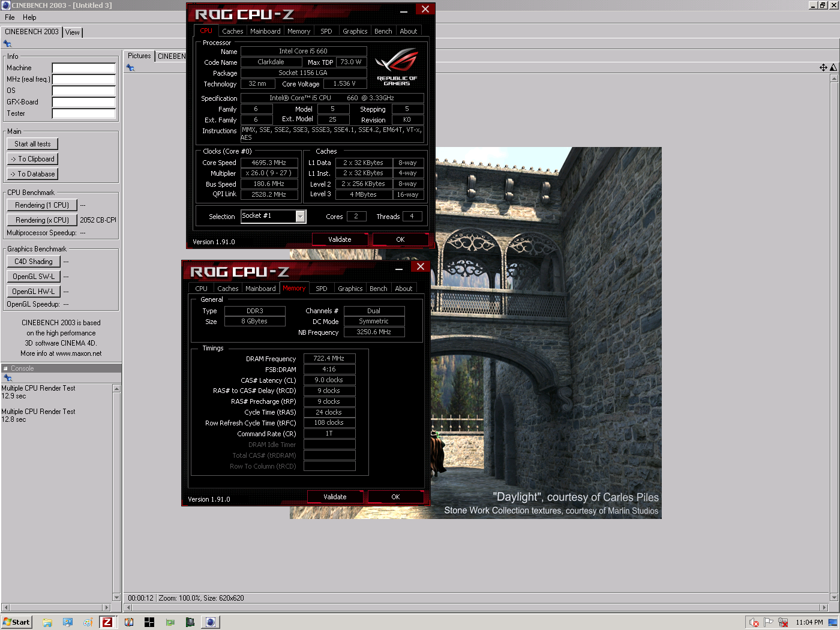Switch to the CPU tab in the lower CPU-Z window
This screenshot has height=630, width=840.
click(202, 289)
